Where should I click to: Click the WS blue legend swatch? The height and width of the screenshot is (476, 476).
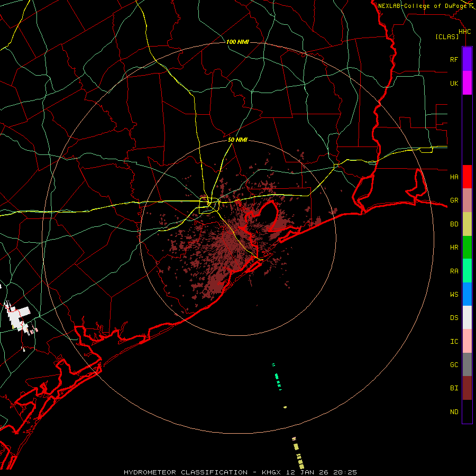[467, 294]
